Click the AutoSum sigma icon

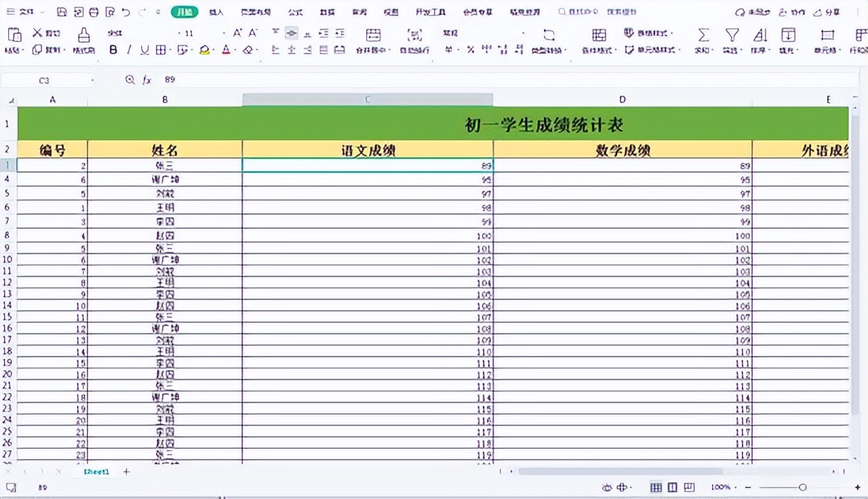click(704, 35)
